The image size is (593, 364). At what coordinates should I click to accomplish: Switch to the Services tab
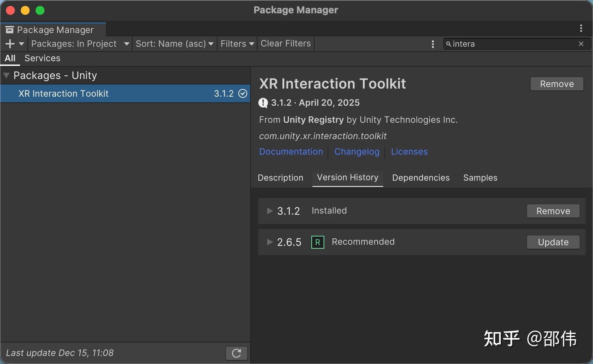click(42, 58)
